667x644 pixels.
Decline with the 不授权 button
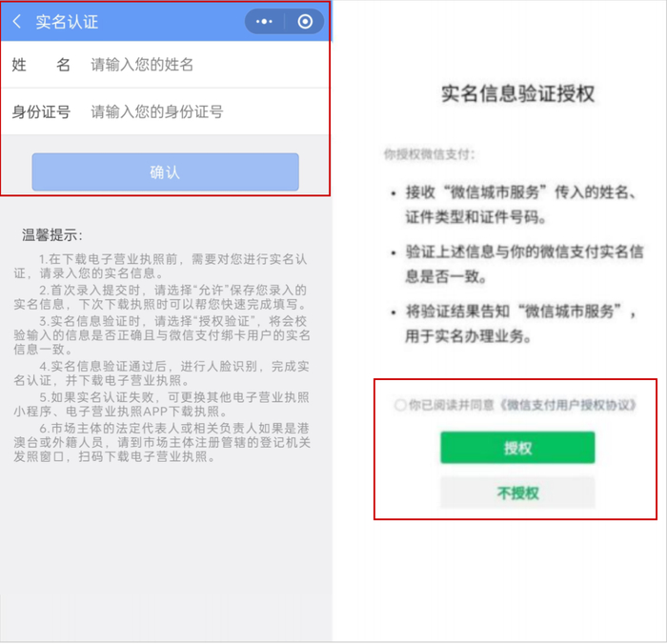tap(517, 493)
